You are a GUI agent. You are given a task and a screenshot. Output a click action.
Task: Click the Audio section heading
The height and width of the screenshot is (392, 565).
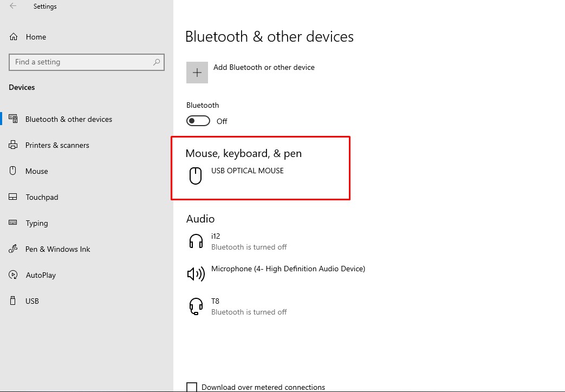coord(200,219)
